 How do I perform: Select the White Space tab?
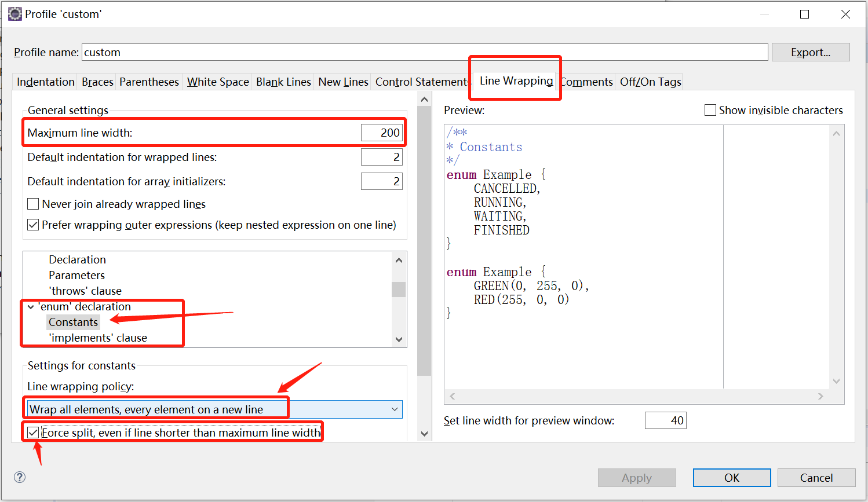click(x=217, y=82)
